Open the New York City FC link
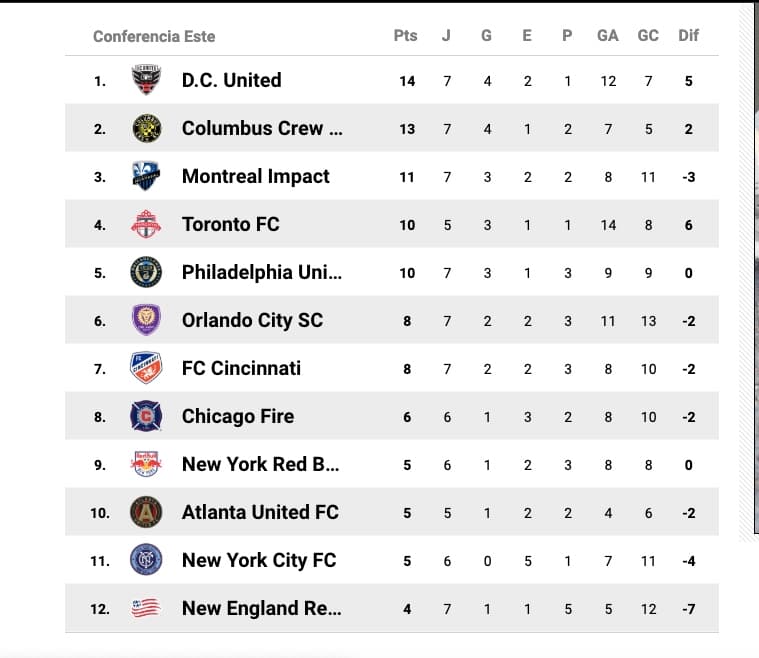The height and width of the screenshot is (658, 759). [x=259, y=560]
